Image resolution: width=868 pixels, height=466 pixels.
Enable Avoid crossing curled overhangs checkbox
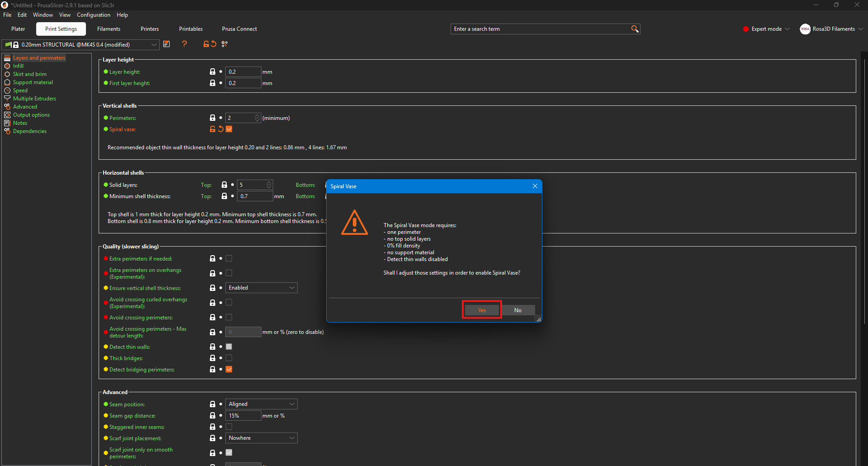coord(229,302)
